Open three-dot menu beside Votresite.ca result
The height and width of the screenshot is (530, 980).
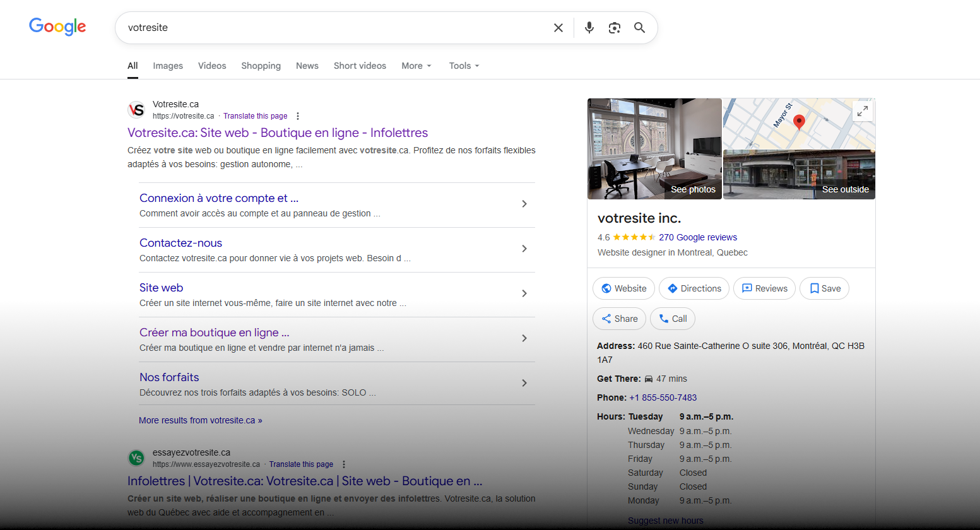point(298,116)
